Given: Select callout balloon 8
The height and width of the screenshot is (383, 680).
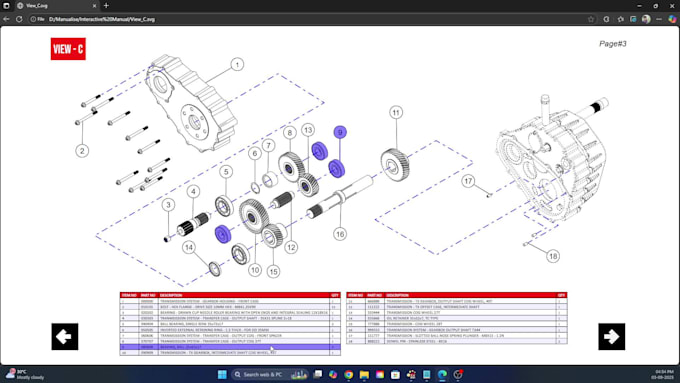Looking at the screenshot, I should 290,133.
